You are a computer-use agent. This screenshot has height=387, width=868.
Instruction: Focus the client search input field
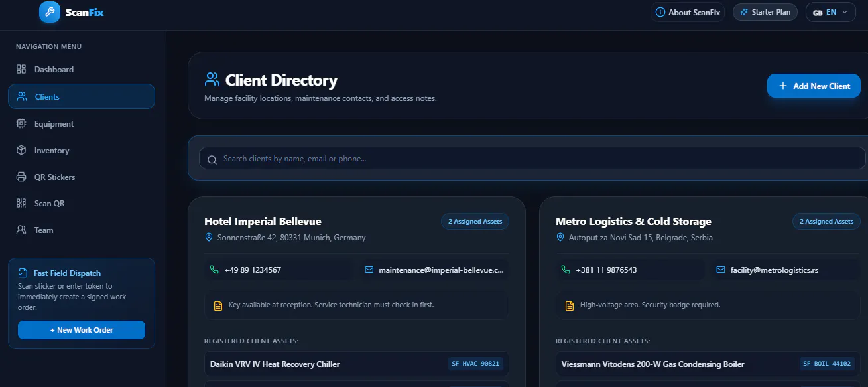coord(532,159)
